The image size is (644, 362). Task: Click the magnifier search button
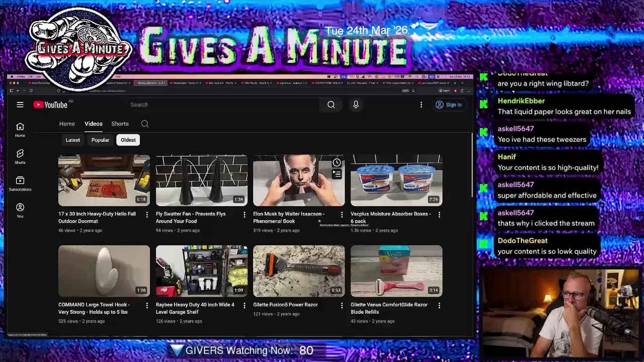[331, 105]
